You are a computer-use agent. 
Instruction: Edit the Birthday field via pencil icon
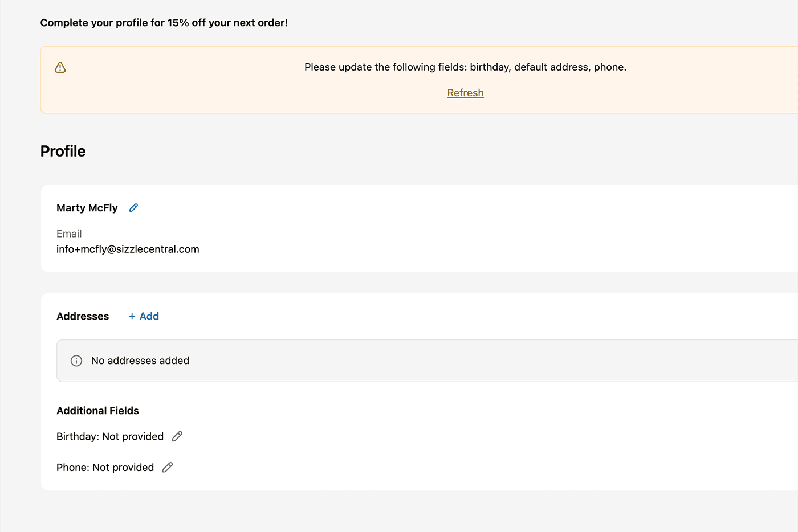177,436
